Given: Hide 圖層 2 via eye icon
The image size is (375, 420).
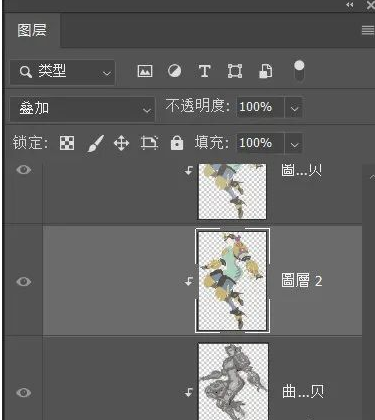Looking at the screenshot, I should pos(23,282).
